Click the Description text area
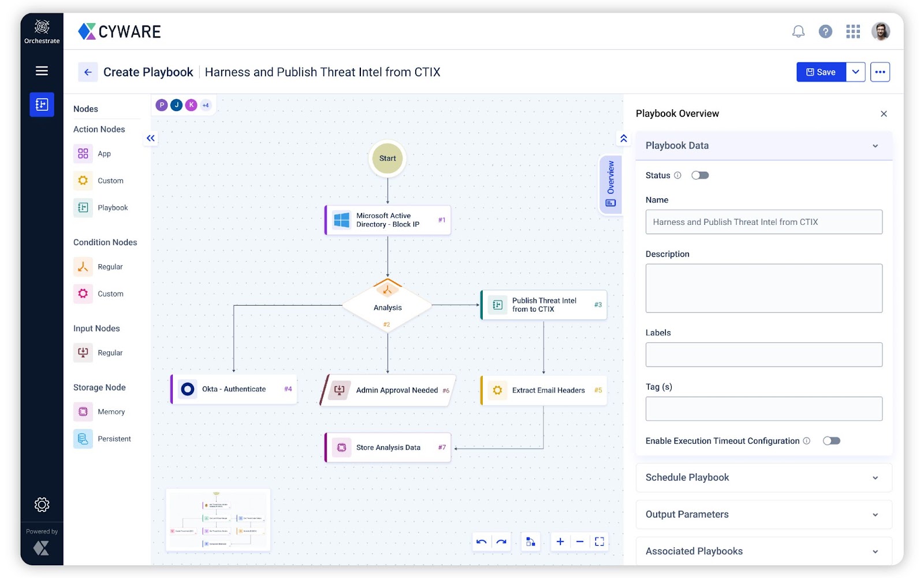Viewport: 924px width, 578px height. [x=764, y=288]
